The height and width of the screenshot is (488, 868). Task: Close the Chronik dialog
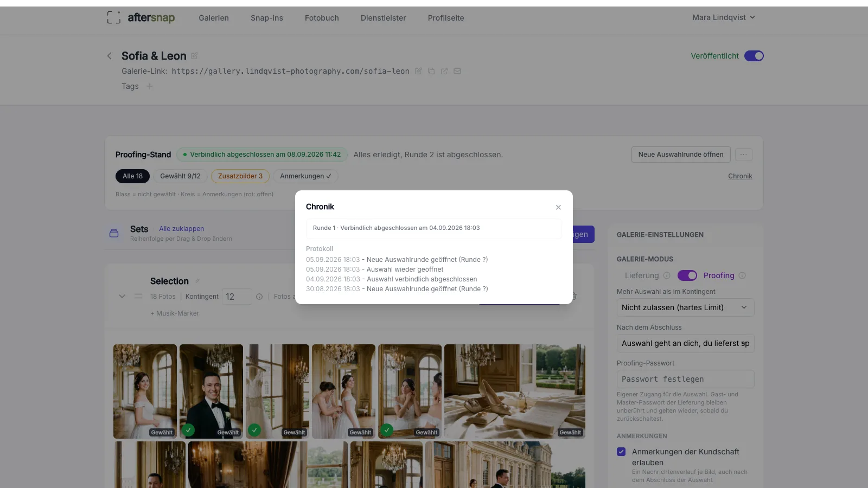[x=558, y=207]
